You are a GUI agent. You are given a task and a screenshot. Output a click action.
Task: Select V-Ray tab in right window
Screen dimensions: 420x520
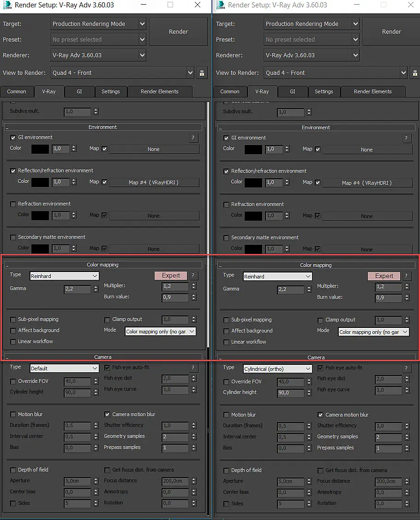262,91
